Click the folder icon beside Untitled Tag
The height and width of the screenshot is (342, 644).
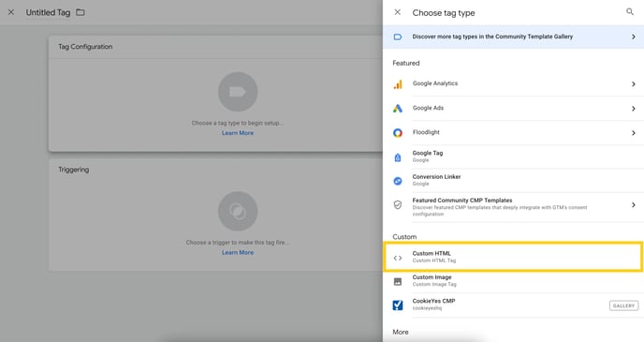pyautogui.click(x=80, y=12)
